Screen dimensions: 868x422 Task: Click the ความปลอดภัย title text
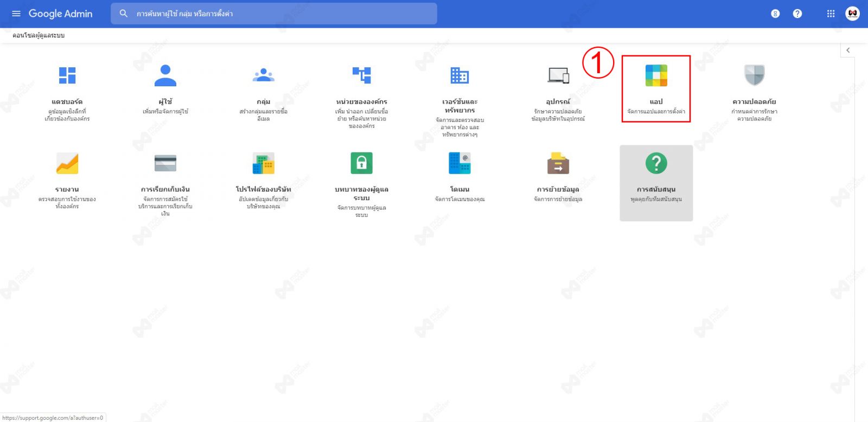point(755,102)
